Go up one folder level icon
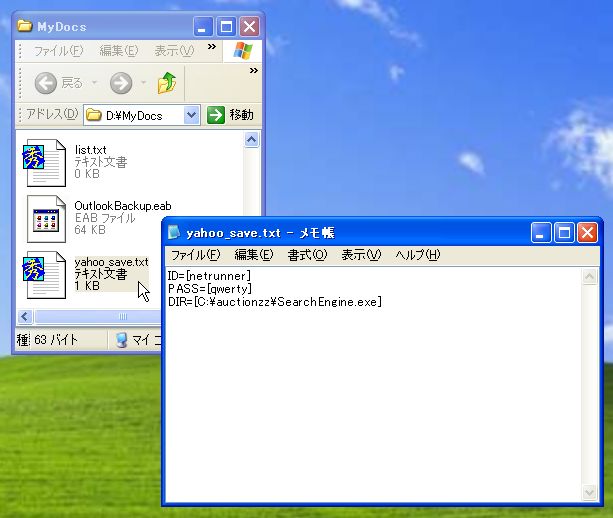Screen dimensions: 613x518 click(167, 82)
